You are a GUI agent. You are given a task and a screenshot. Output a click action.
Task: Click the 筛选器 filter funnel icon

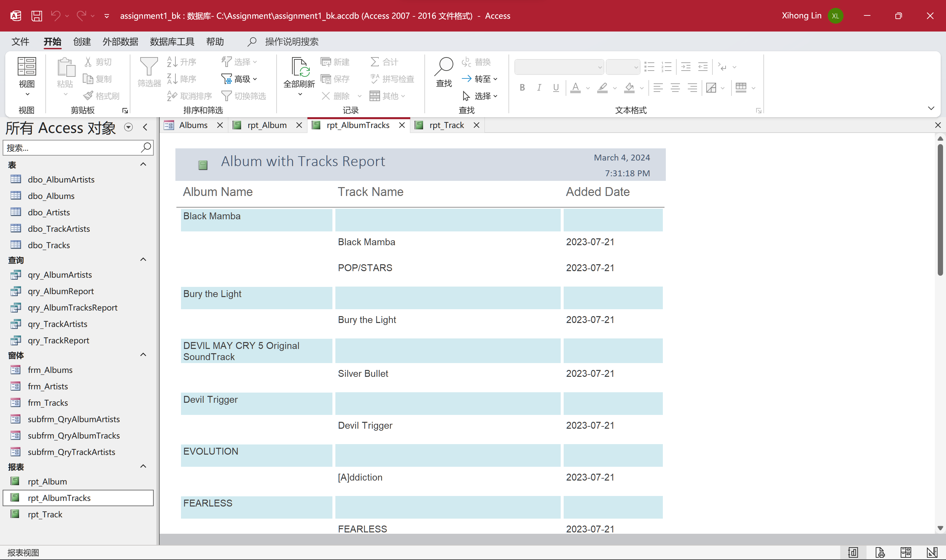(149, 66)
